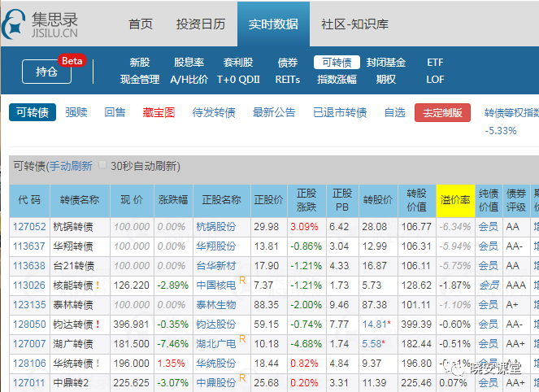Open the 指数涨幅 section
This screenshot has width=539, height=392.
[337, 80]
